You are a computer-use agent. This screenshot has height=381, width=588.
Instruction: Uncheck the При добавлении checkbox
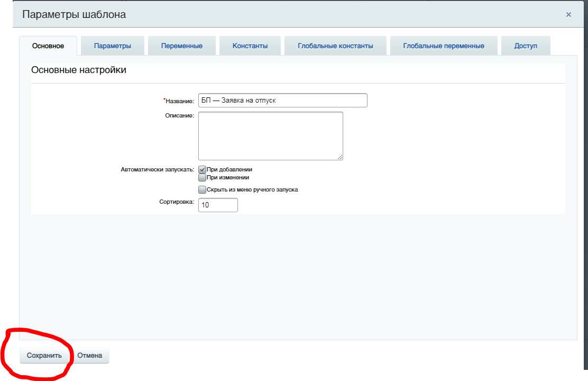click(202, 170)
